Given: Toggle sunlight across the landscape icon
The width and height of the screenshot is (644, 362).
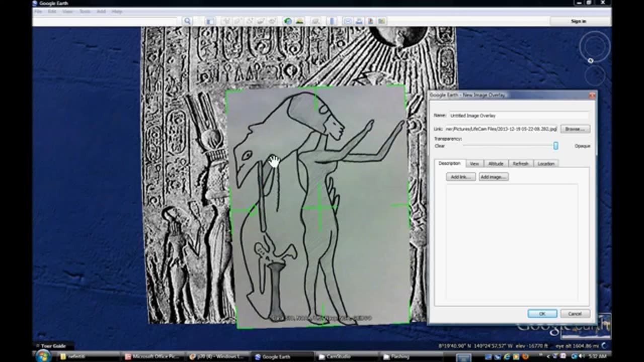Looking at the screenshot, I should (299, 21).
